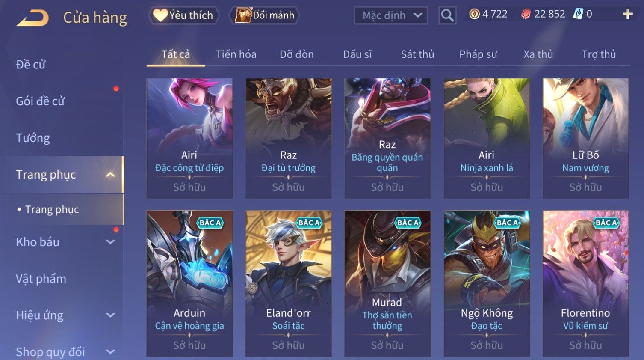Open search with the magnifier icon
The image size is (644, 360).
click(447, 15)
